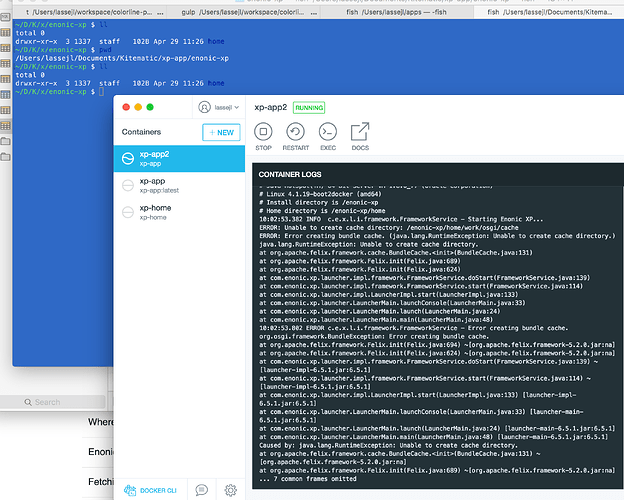Click the 'Install directory is /enonic-xp' log line
The image size is (624, 500).
click(319, 203)
